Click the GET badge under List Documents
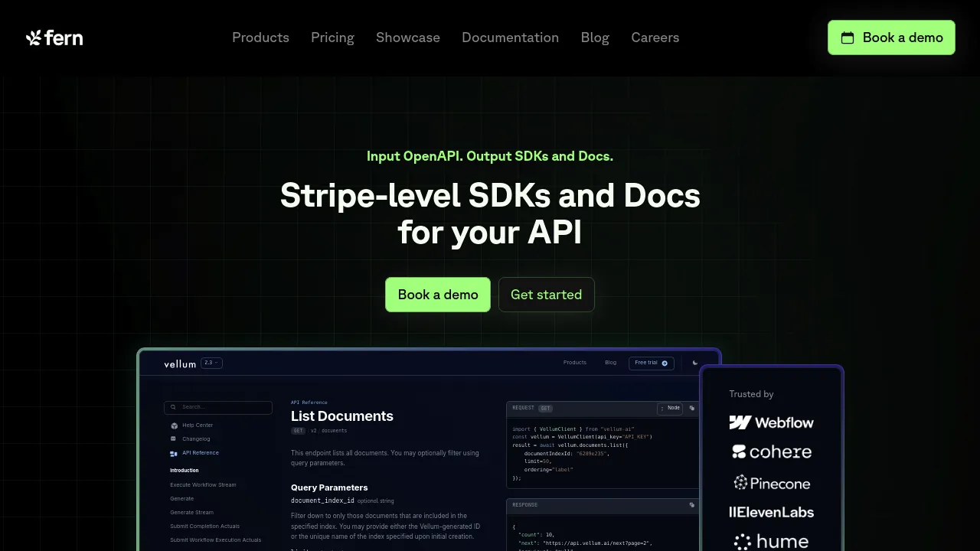Screen dimensions: 980x551 pos(298,431)
